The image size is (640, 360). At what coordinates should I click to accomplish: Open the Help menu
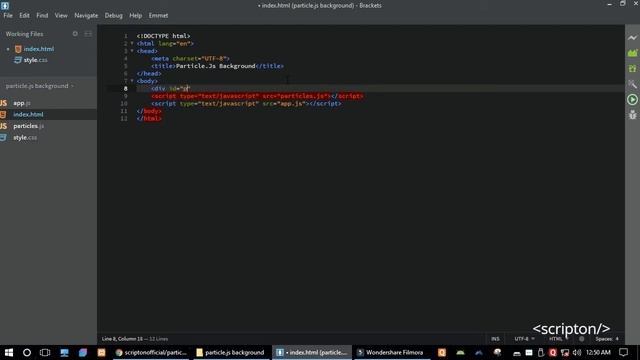pos(136,16)
